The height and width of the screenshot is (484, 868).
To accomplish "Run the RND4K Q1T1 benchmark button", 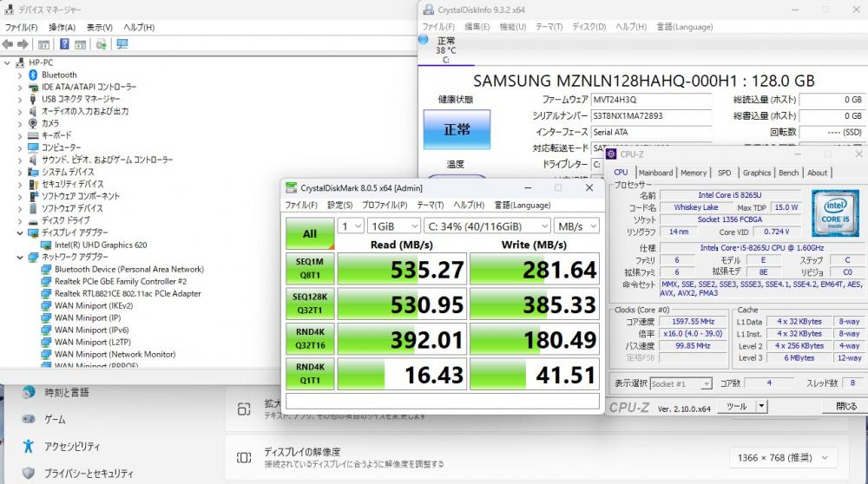I will [x=310, y=374].
